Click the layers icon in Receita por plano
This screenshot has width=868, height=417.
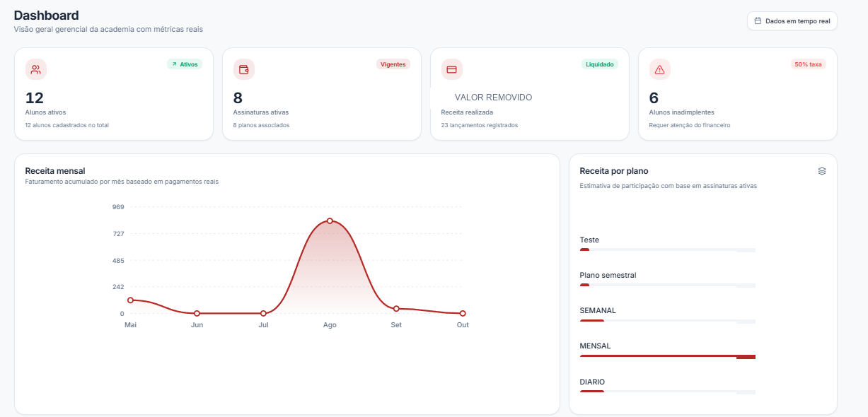[x=822, y=171]
